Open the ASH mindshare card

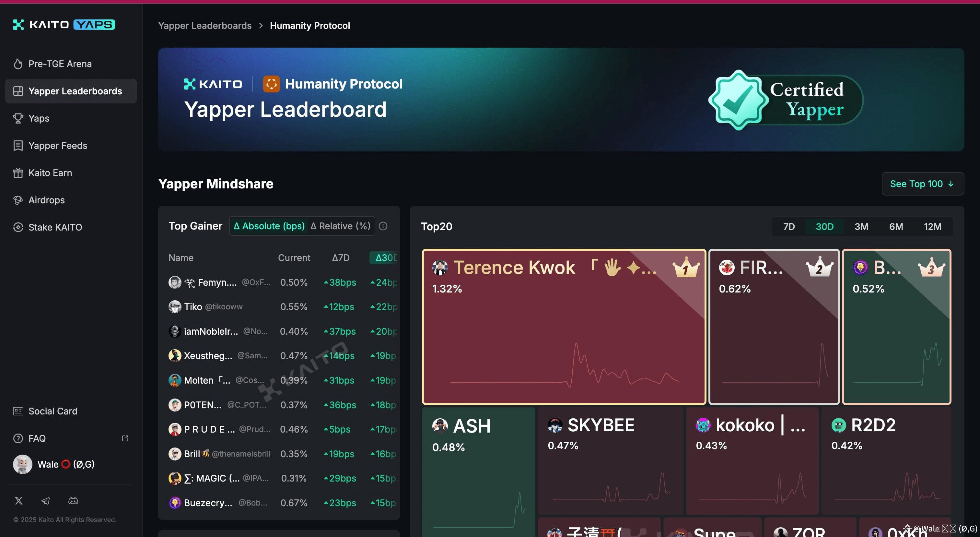coord(478,472)
